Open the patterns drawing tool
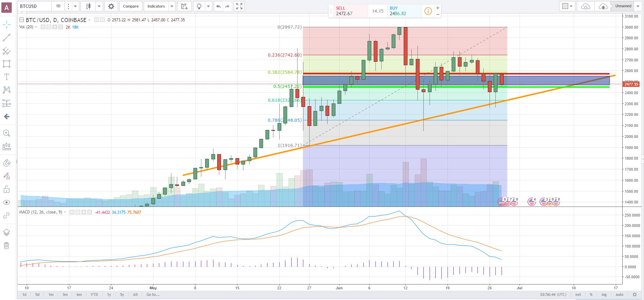Viewport: 644px width, 300px height. tap(7, 90)
